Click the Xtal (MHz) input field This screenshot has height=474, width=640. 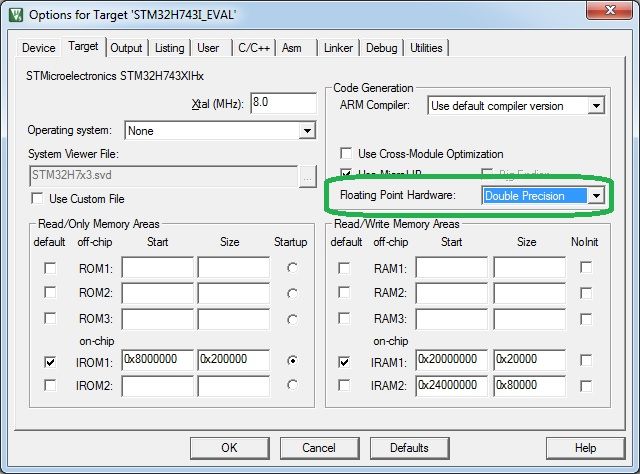[283, 103]
